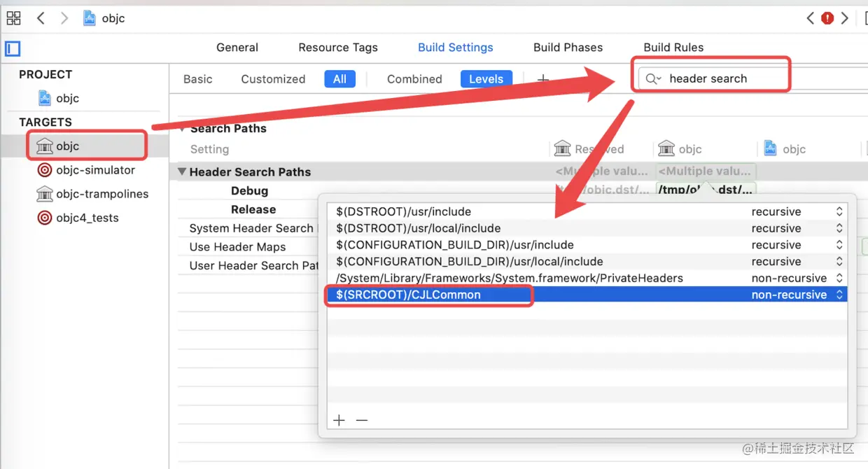Switch to Levels view
Image resolution: width=868 pixels, height=469 pixels.
[x=486, y=79]
